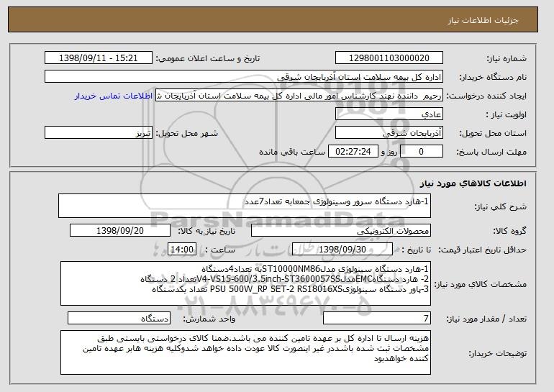Click the label شرح کلی نیاز

click(501, 206)
